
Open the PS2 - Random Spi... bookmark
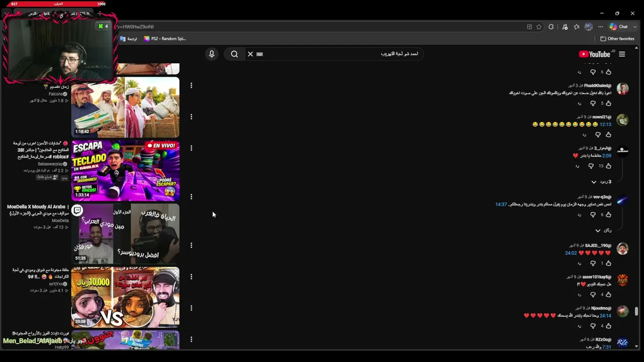[x=165, y=39]
